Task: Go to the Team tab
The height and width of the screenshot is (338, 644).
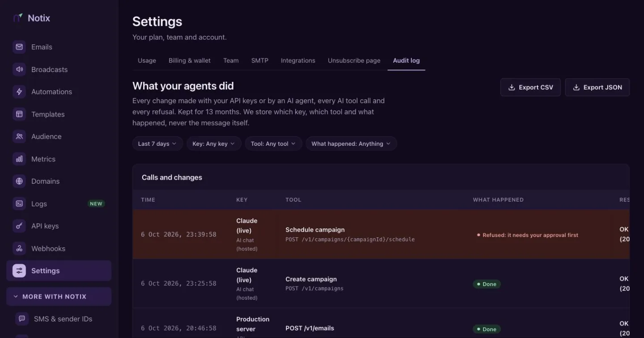Action: [231, 60]
